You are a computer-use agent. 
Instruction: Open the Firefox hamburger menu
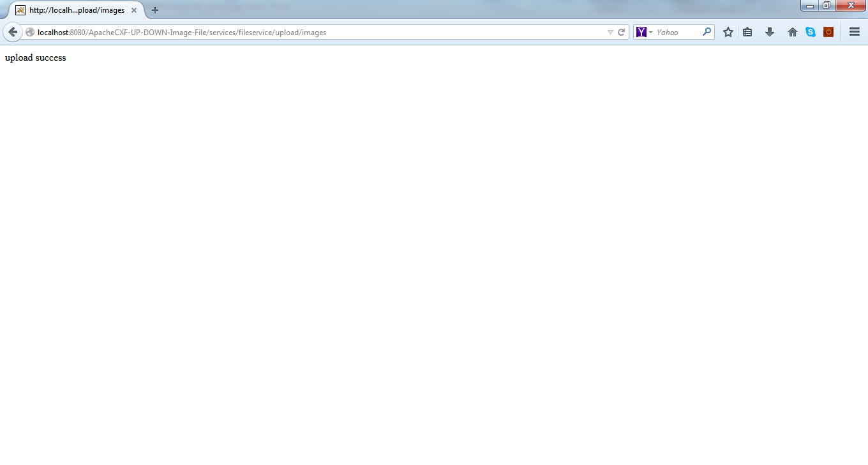pyautogui.click(x=855, y=32)
